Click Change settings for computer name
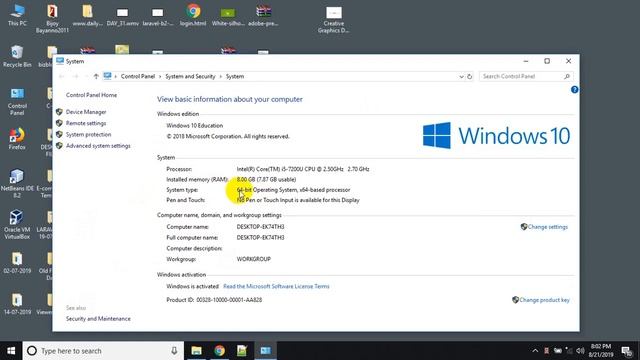 [547, 227]
